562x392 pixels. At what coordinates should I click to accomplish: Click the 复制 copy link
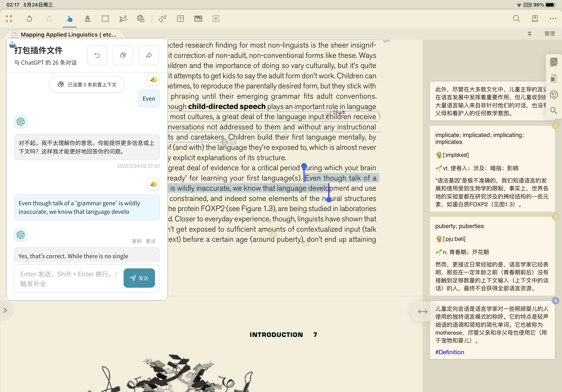click(x=137, y=241)
